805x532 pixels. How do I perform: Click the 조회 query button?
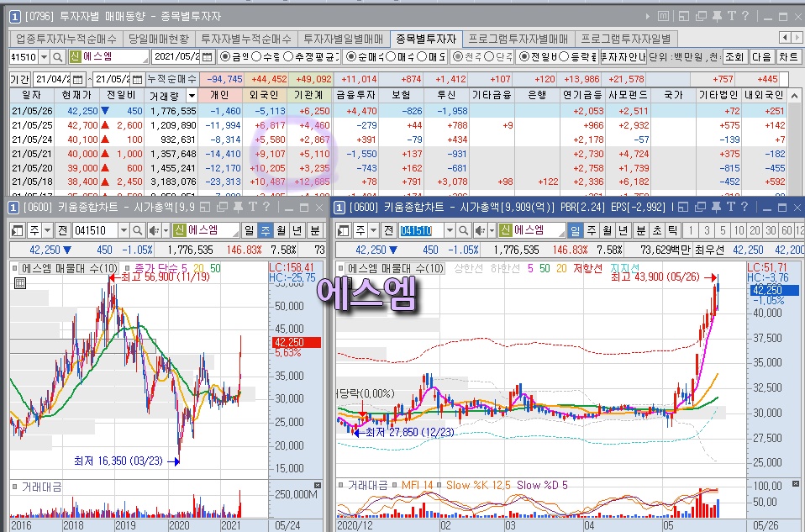point(734,57)
